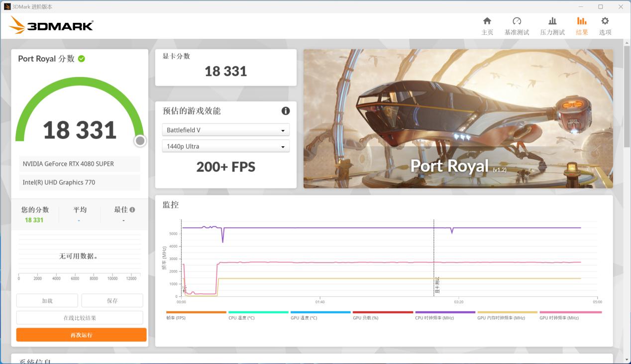Viewport: 631px width, 364px height.
Task: Expand the 1440p Ultra resolution dropdown
Action: [225, 146]
